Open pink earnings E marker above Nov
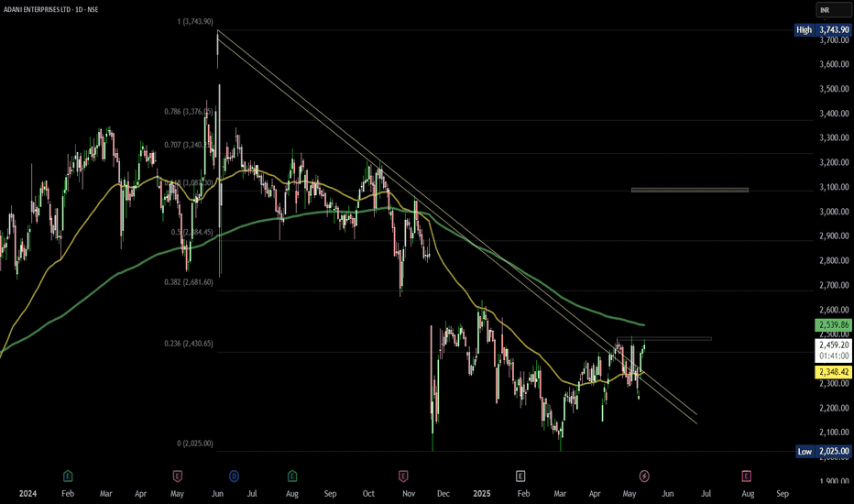 pos(403,477)
